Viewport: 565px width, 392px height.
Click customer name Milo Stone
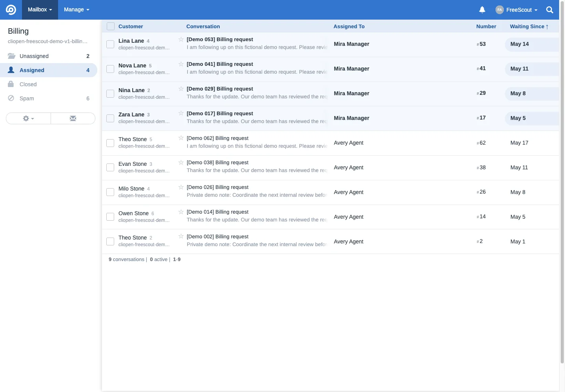(131, 189)
